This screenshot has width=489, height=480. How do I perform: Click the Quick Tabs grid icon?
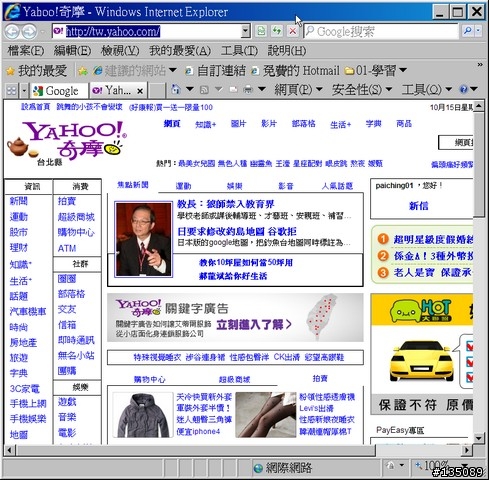(x=12, y=90)
